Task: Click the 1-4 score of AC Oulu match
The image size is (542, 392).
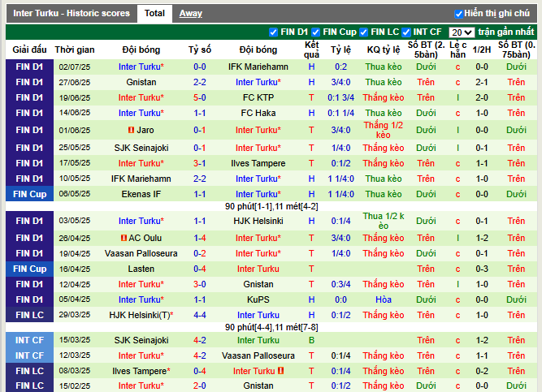Action: 200,238
